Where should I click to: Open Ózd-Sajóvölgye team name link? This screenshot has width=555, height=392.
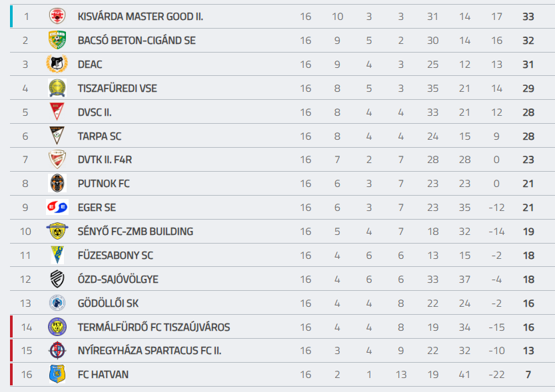pyautogui.click(x=118, y=280)
